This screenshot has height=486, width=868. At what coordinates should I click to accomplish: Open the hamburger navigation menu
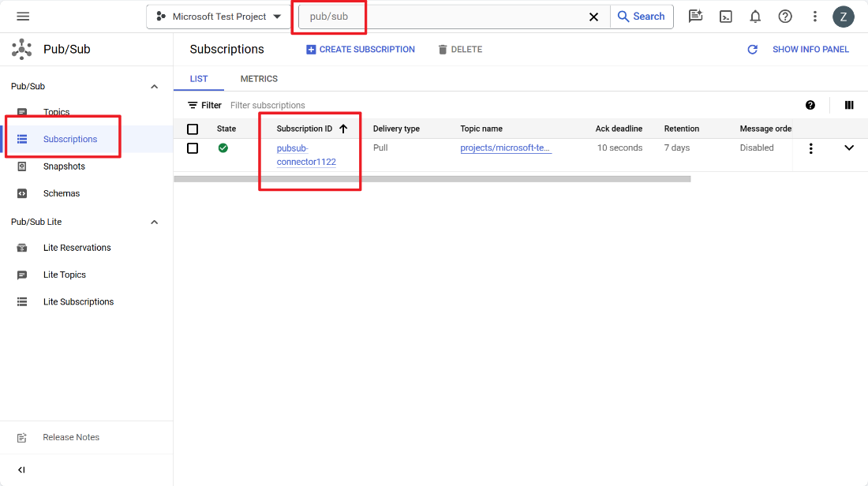tap(23, 17)
